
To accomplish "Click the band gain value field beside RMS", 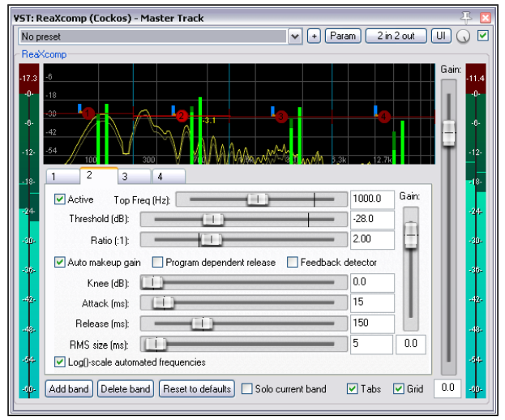I will (411, 345).
